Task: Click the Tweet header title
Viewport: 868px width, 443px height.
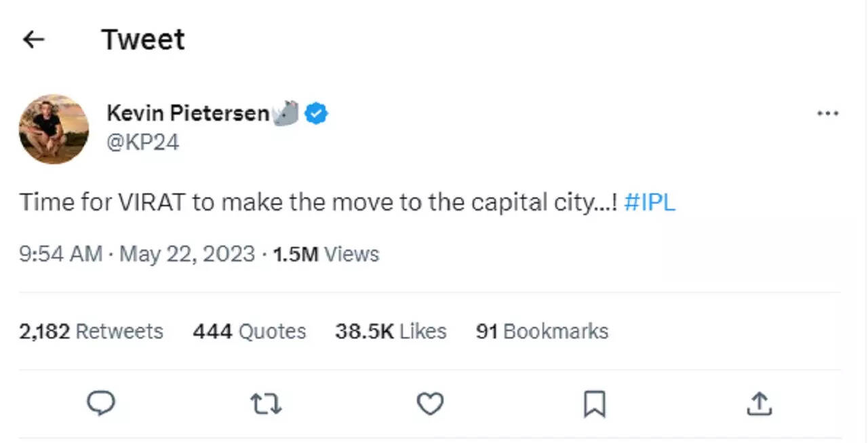Action: [x=143, y=40]
